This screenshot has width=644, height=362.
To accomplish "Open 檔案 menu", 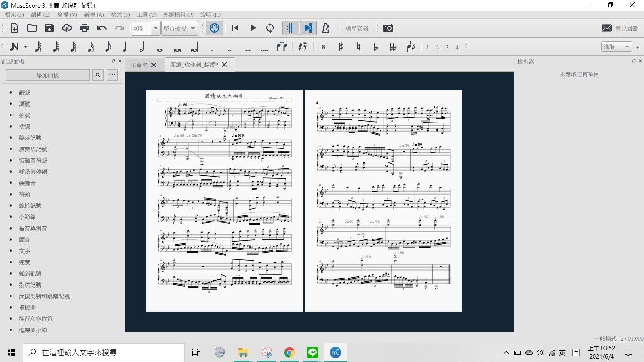I will click(x=14, y=15).
